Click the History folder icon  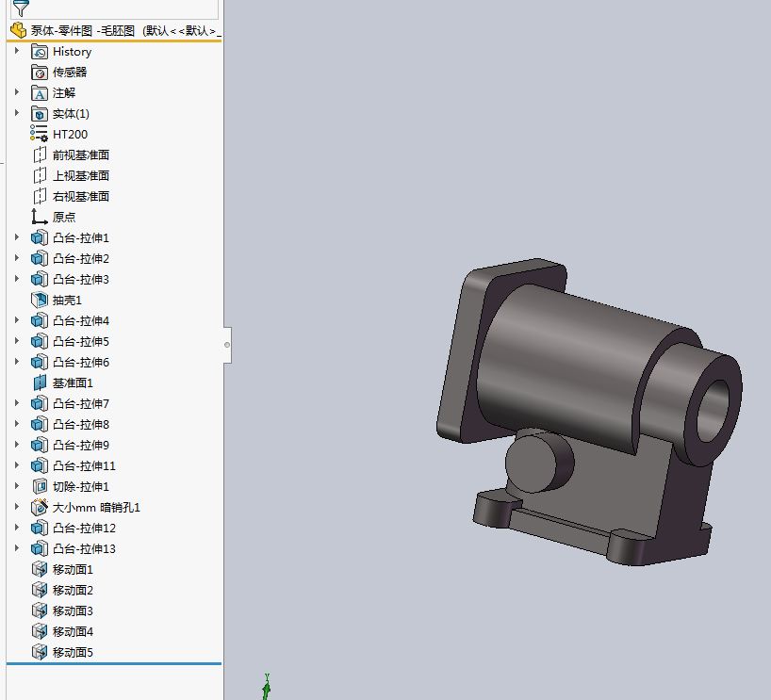[40, 52]
